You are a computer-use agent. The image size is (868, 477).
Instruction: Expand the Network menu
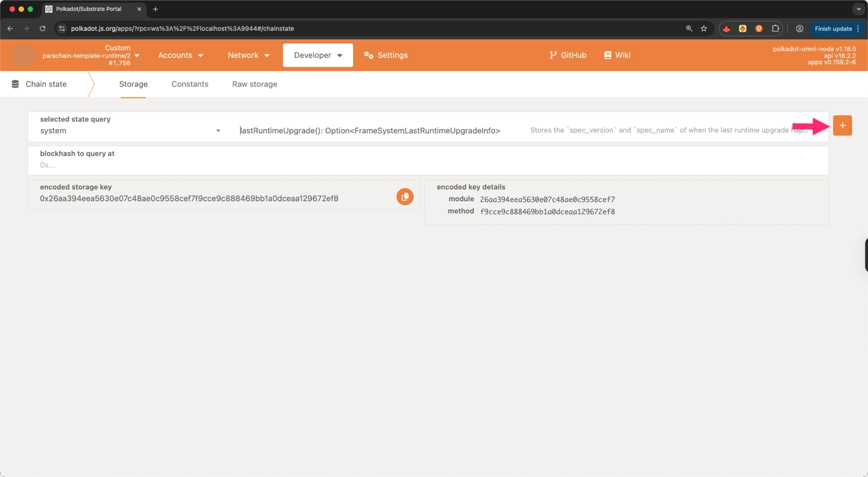[249, 55]
